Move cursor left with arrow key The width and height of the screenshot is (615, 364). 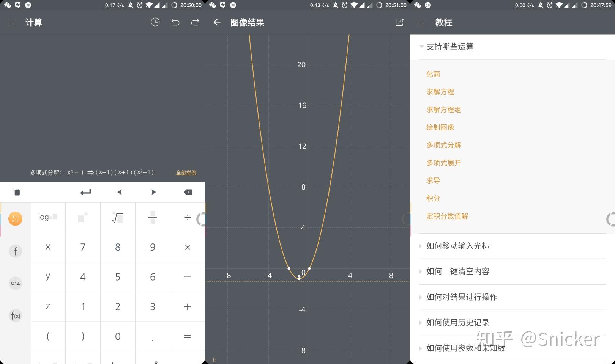tap(120, 192)
